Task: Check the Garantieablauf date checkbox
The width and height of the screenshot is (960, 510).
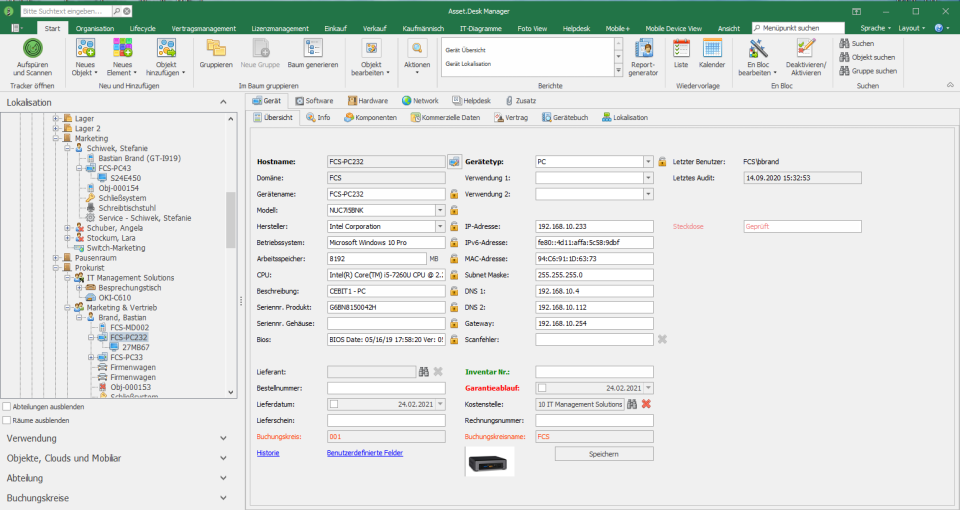Action: (542, 388)
